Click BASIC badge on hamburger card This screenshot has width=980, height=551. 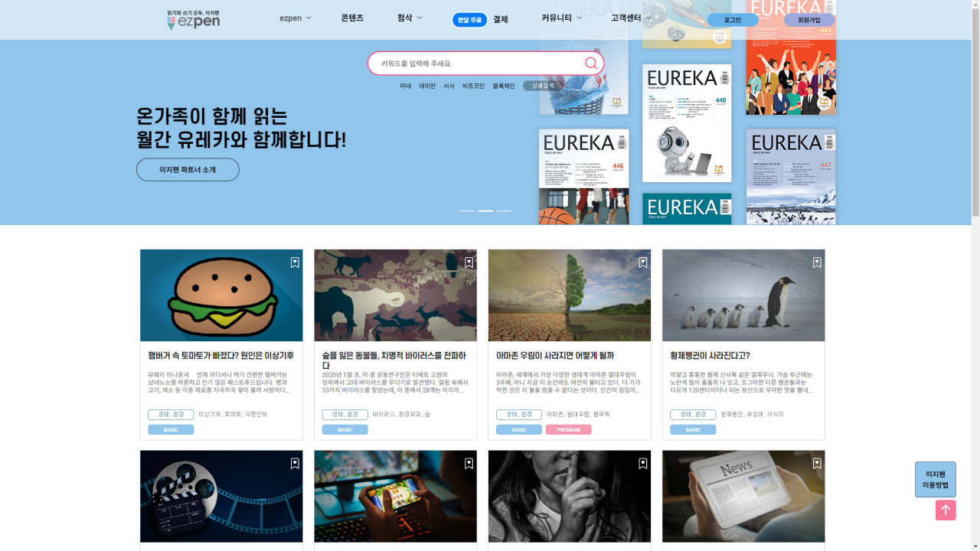[x=171, y=430]
